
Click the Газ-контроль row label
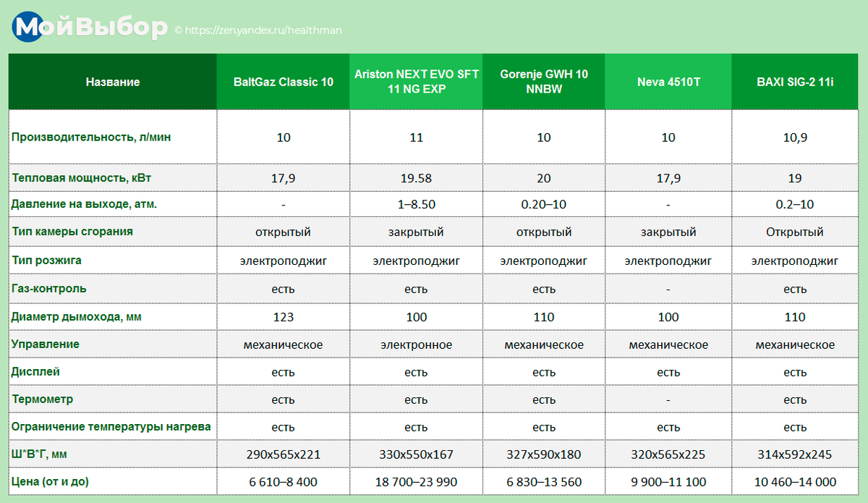[49, 288]
